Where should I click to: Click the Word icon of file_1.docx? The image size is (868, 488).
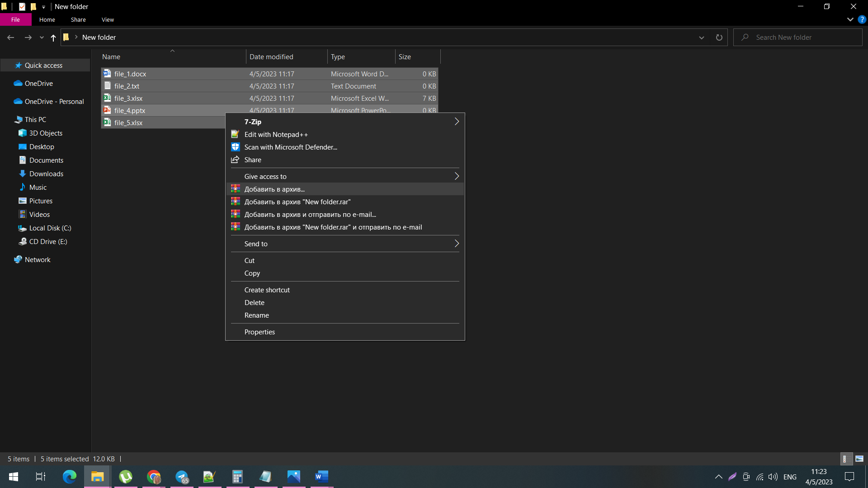click(x=107, y=73)
